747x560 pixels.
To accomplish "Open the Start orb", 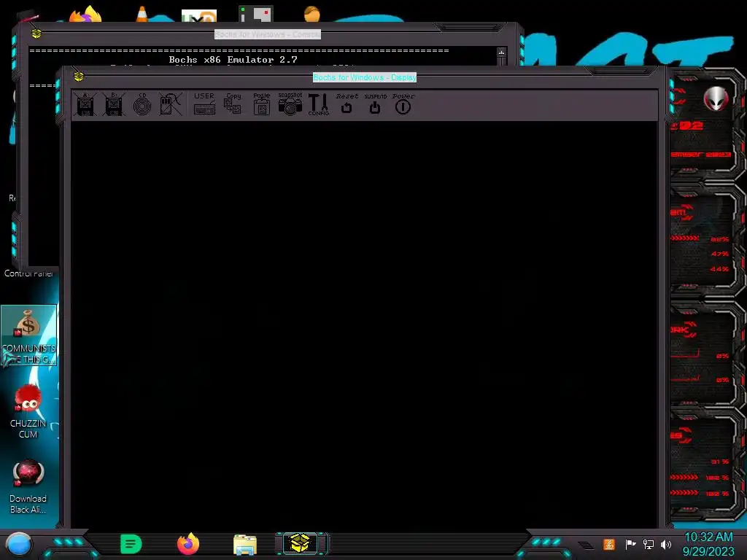I will [19, 545].
